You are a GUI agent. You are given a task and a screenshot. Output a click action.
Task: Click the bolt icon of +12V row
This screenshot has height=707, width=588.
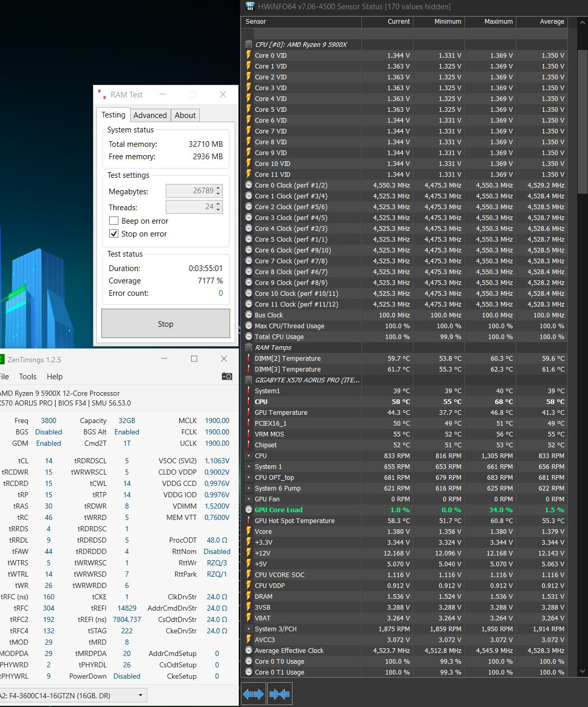pos(249,553)
